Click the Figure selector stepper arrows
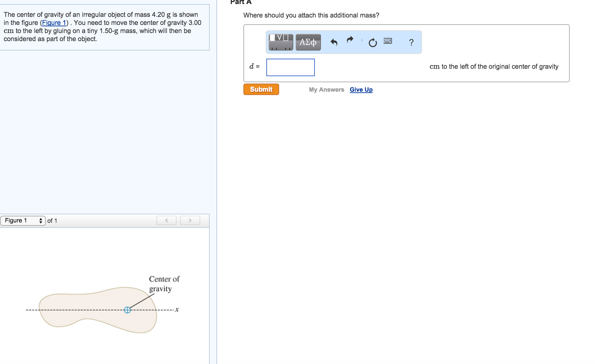Screen dimensions: 594x364 pyautogui.click(x=41, y=220)
